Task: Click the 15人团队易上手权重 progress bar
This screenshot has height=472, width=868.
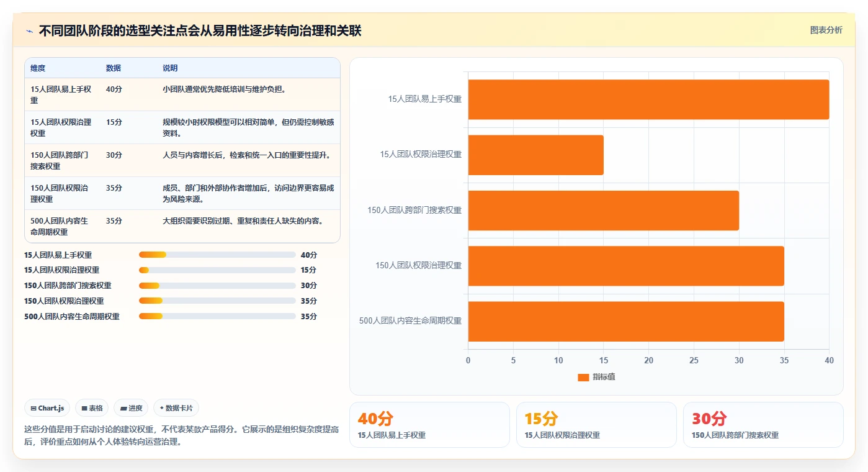Action: pos(217,255)
